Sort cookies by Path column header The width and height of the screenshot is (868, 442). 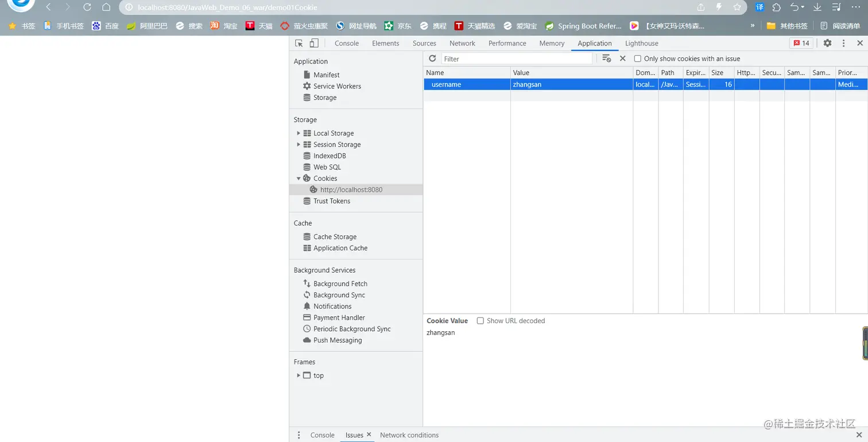(671, 73)
